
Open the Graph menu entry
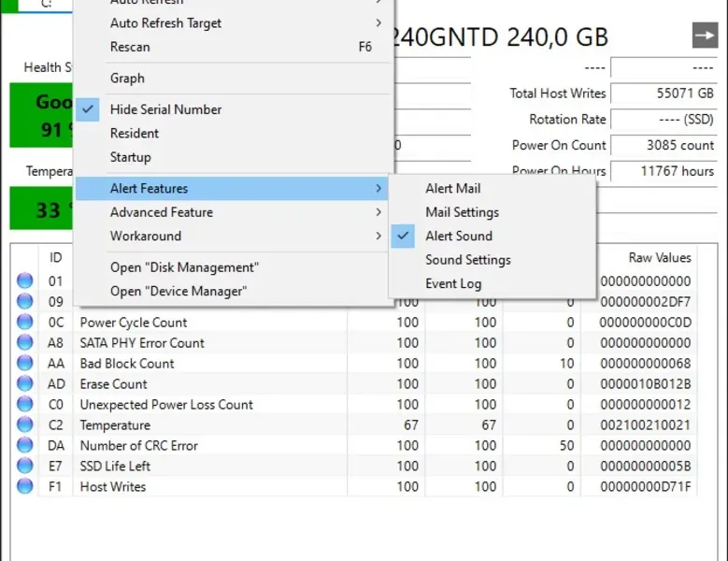(232, 78)
